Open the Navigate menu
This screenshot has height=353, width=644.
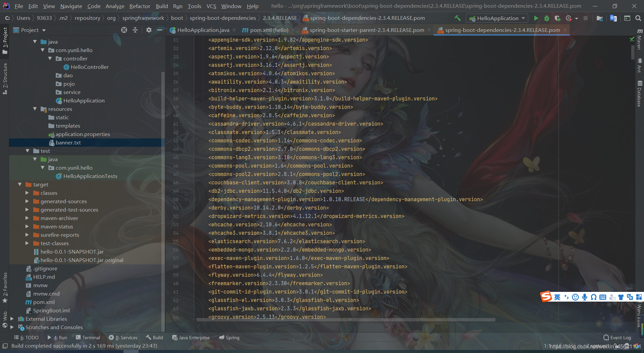pyautogui.click(x=71, y=6)
